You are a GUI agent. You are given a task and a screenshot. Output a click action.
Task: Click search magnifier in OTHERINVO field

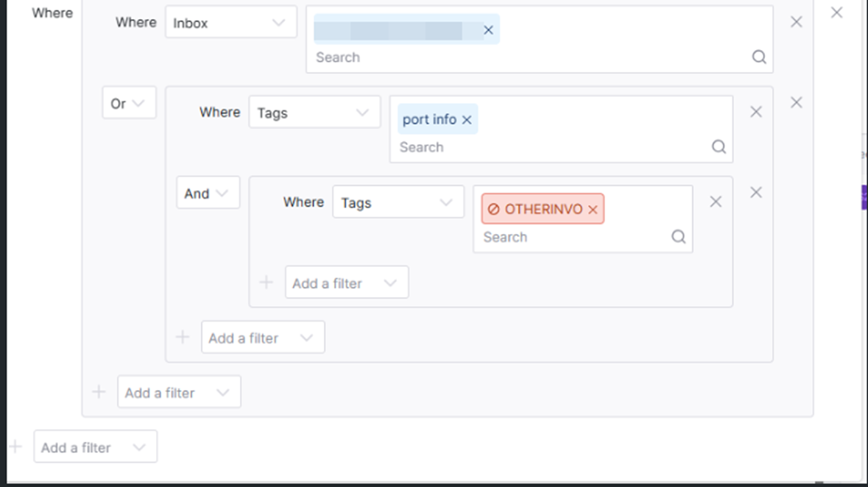679,237
